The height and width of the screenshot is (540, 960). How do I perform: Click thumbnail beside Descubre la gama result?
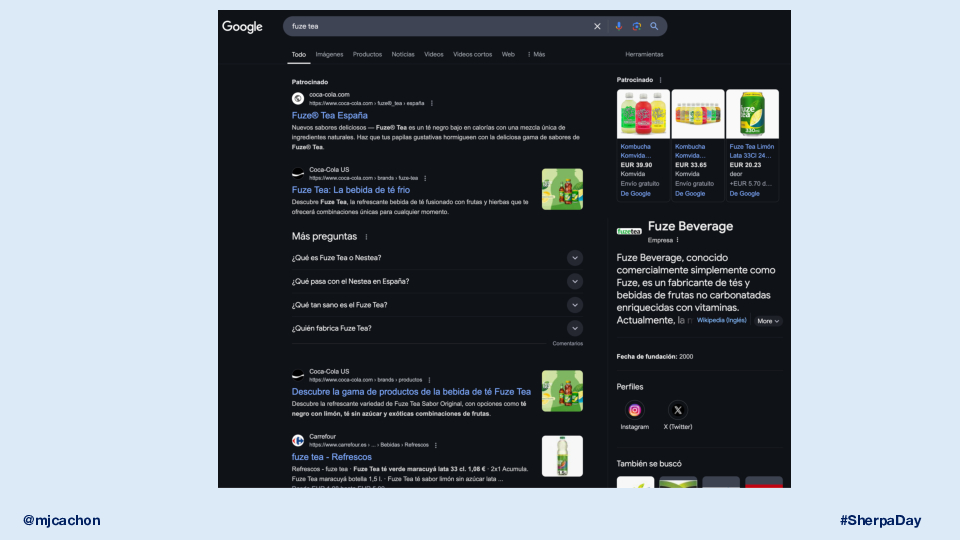coord(562,391)
